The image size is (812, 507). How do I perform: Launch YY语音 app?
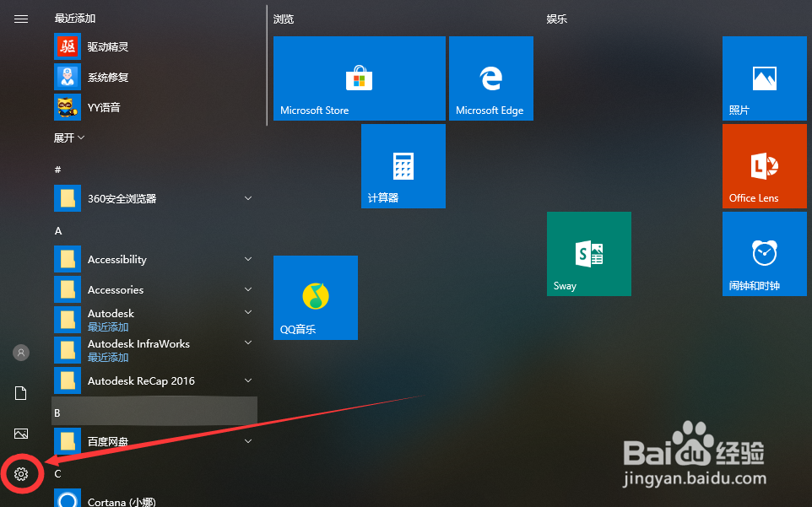[155, 107]
